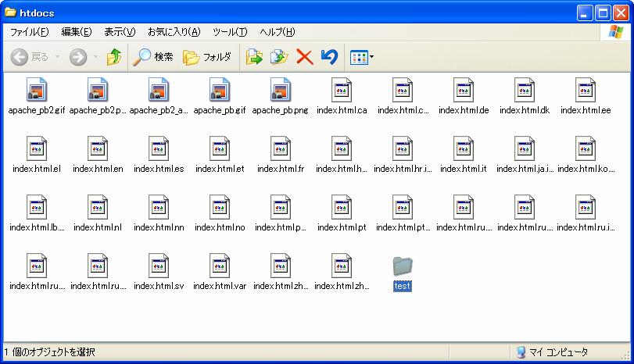
Task: Click the Copy To folder icon
Action: coord(279,57)
